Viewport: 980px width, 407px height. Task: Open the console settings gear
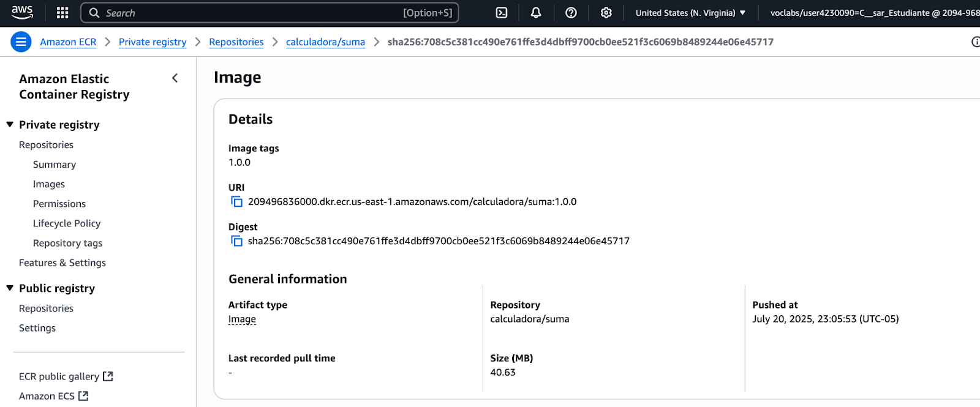point(606,13)
